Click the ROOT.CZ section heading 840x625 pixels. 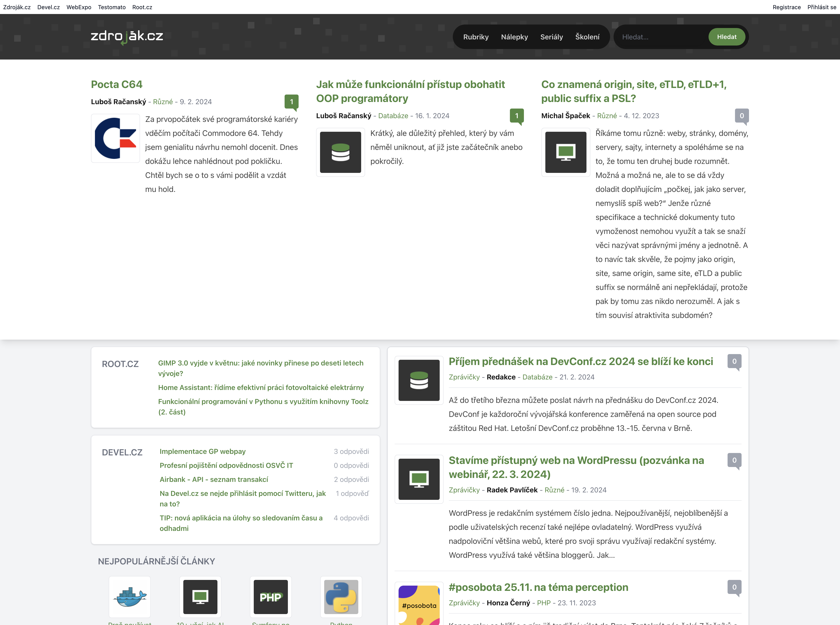point(120,364)
